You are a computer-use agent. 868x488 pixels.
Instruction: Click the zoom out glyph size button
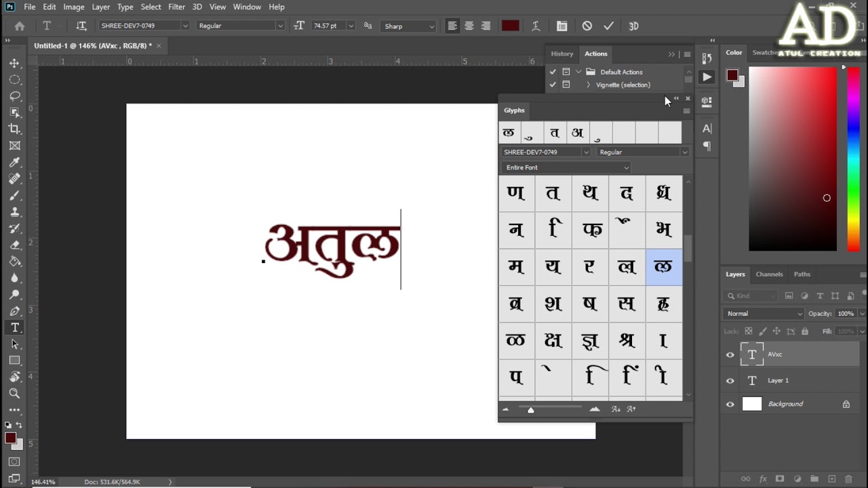(x=505, y=409)
